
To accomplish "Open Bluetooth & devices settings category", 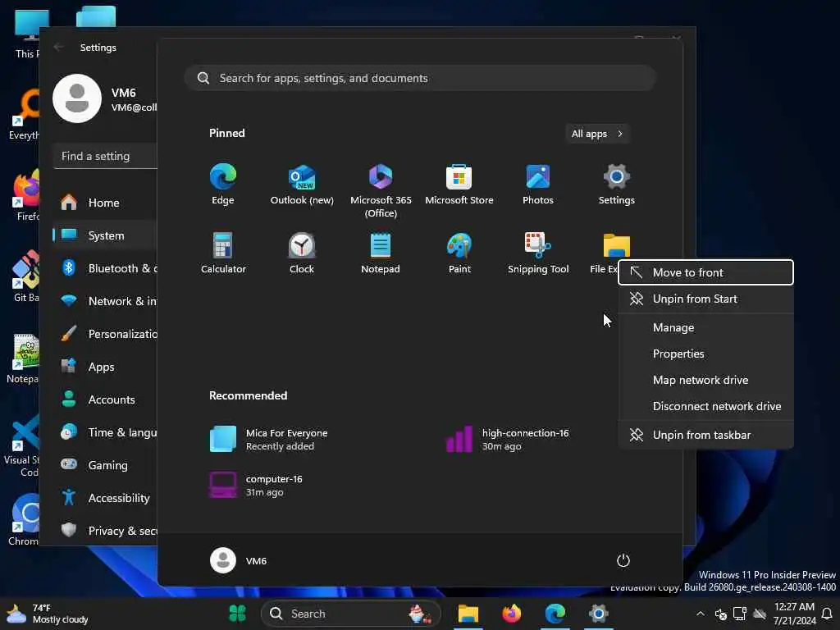I will point(105,268).
